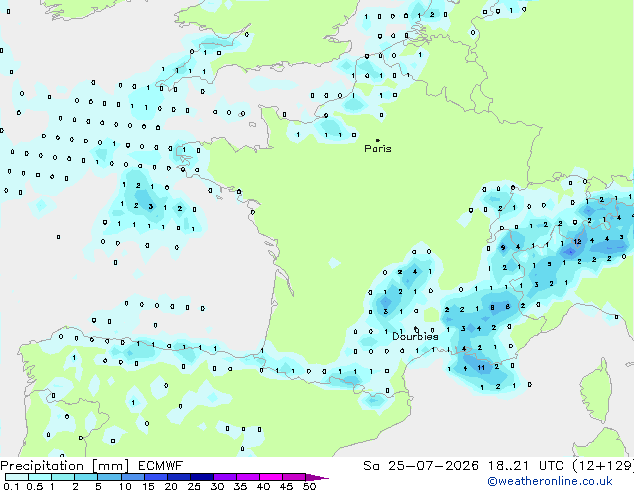The width and height of the screenshot is (634, 490).
Task: Click the '0.5' legend scale label
Action: pos(35,486)
